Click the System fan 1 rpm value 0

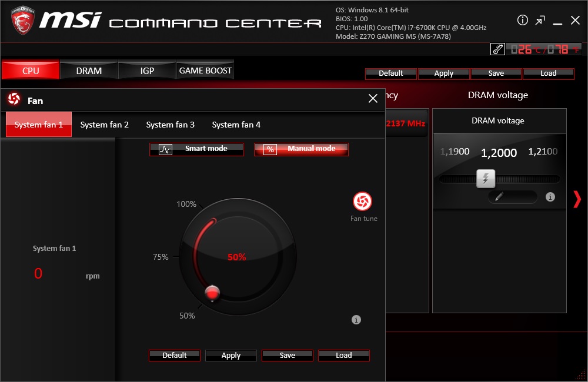coord(38,273)
